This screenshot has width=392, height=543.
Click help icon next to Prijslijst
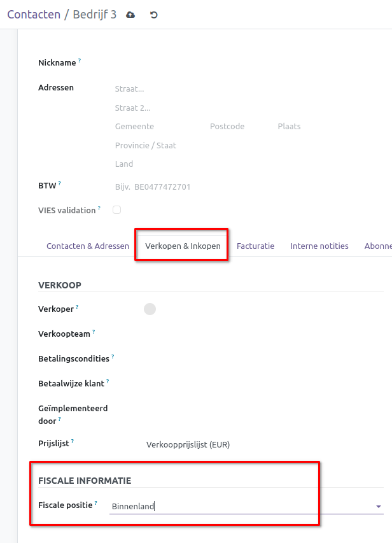tap(73, 441)
